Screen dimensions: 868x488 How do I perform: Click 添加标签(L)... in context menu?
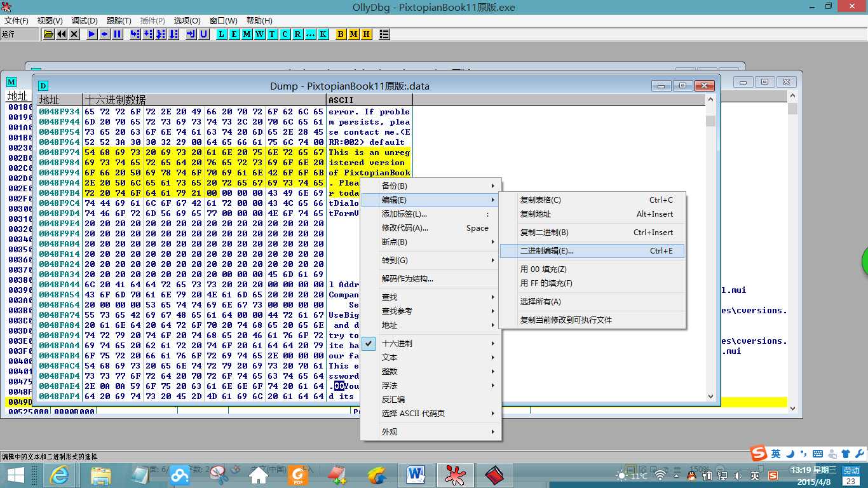click(x=431, y=214)
